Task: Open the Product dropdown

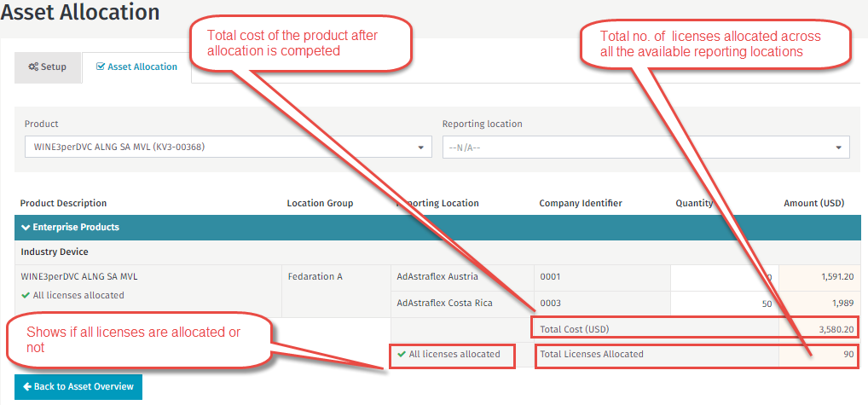Action: coord(227,148)
